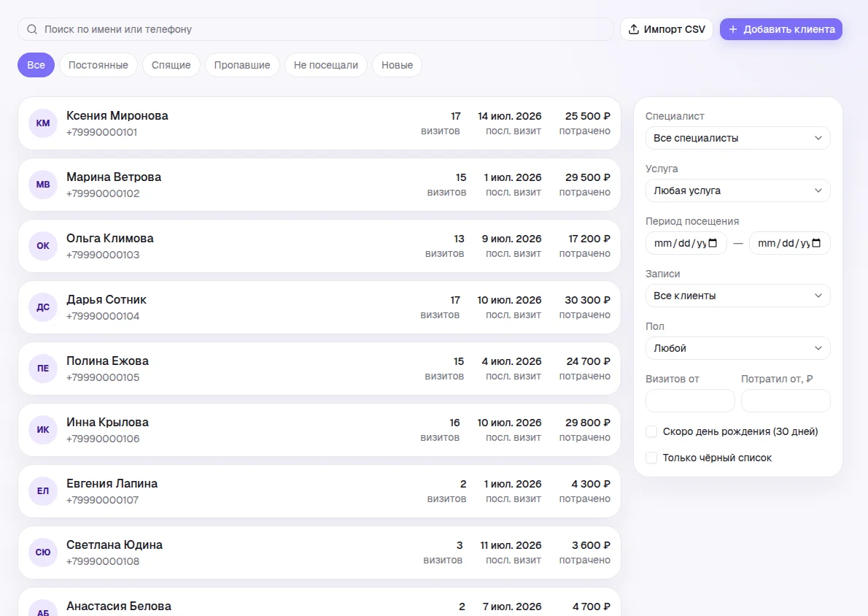Open the Все клиенты dropdown under Записи
The height and width of the screenshot is (616, 868).
[x=738, y=296]
